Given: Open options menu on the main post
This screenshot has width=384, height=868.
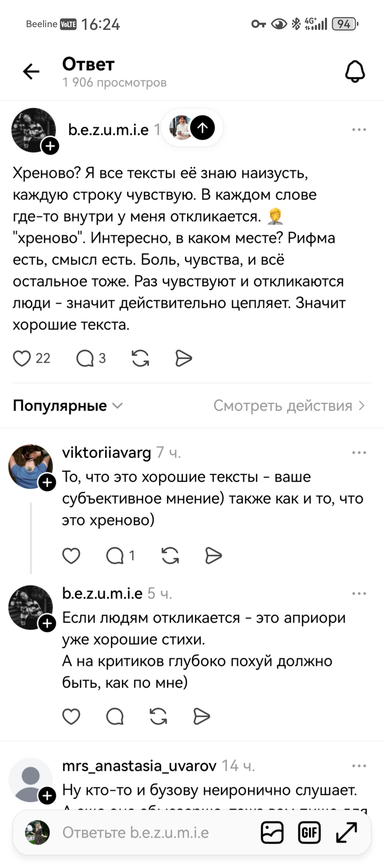Looking at the screenshot, I should tap(359, 129).
